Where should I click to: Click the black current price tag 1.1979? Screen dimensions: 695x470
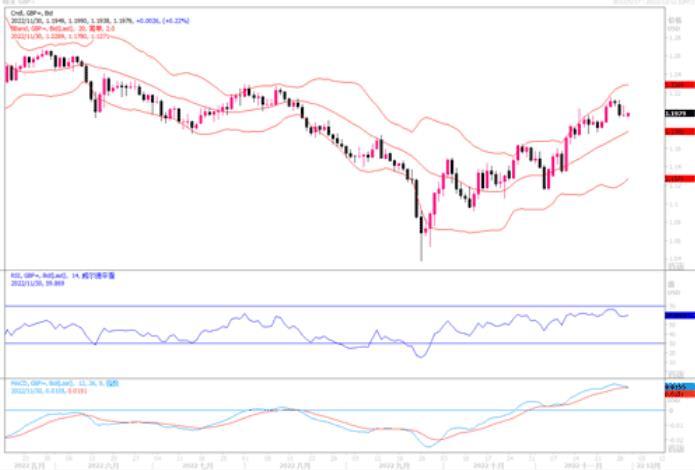coord(648,114)
